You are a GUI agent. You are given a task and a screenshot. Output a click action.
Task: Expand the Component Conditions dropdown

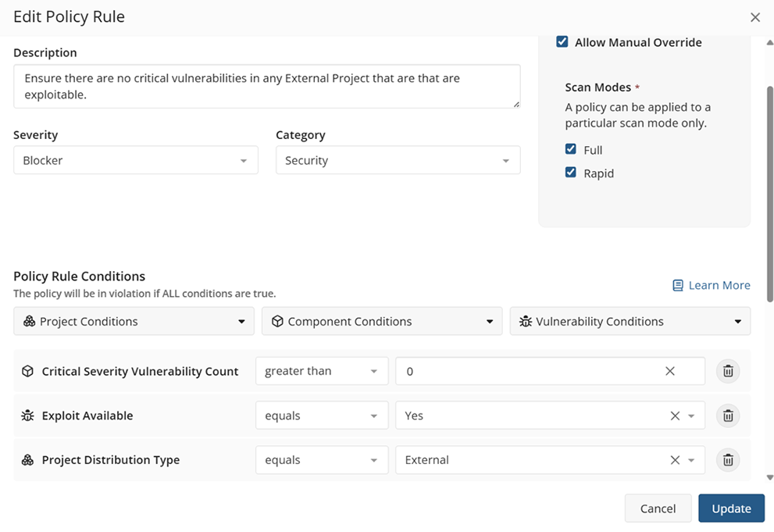point(382,321)
